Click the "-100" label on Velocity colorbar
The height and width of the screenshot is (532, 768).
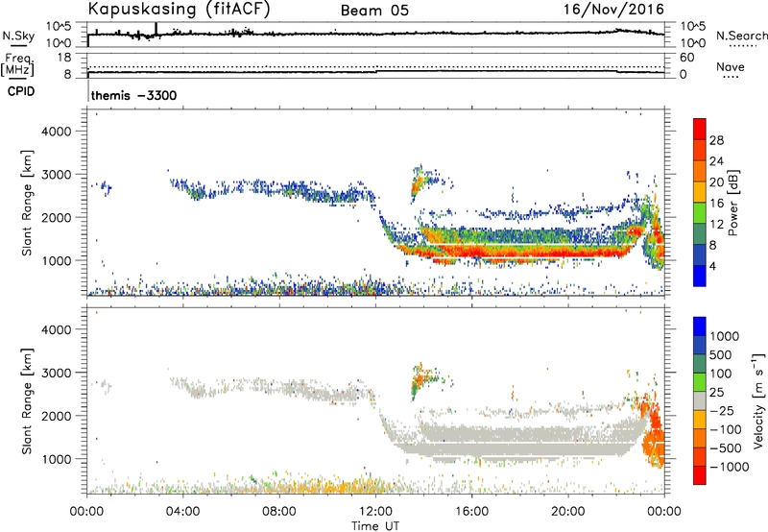(726, 429)
